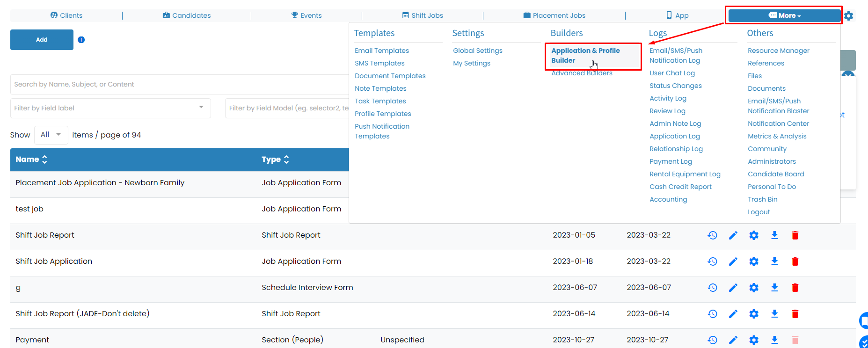Open User Chat Log
The width and height of the screenshot is (868, 348).
672,73
